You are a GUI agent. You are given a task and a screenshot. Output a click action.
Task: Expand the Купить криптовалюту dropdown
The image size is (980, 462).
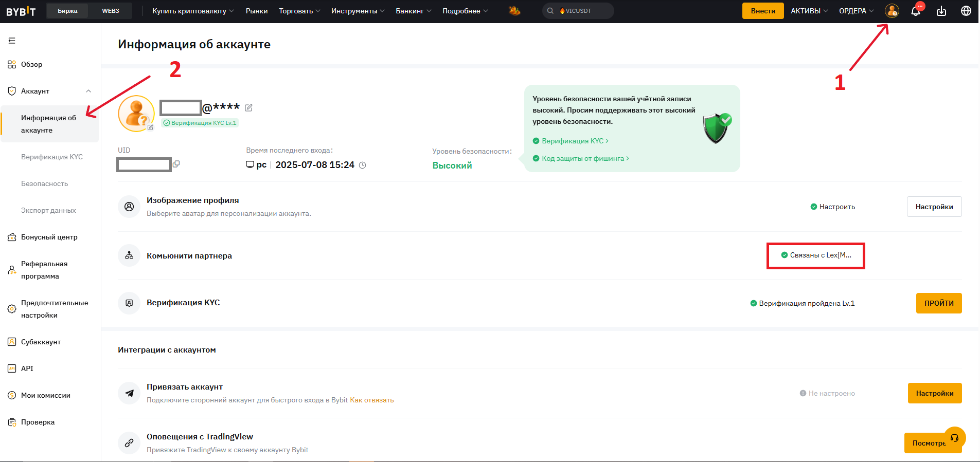tap(193, 11)
